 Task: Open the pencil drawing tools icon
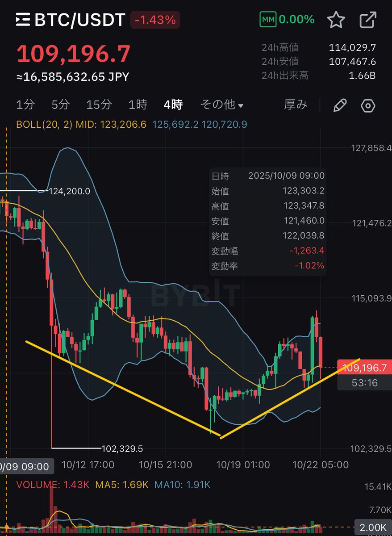coord(340,105)
